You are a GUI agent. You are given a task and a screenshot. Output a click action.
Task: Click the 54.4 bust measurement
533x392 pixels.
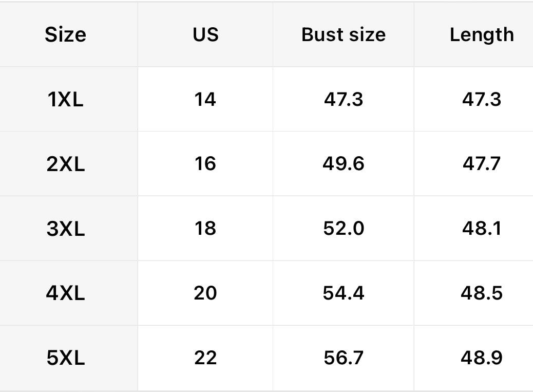[x=343, y=293]
